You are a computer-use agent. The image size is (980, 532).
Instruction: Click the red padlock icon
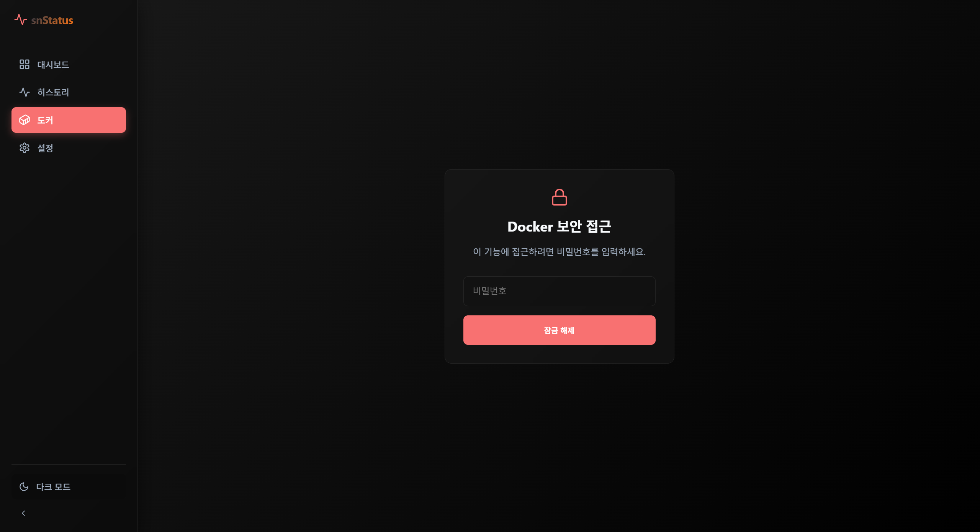pos(559,197)
